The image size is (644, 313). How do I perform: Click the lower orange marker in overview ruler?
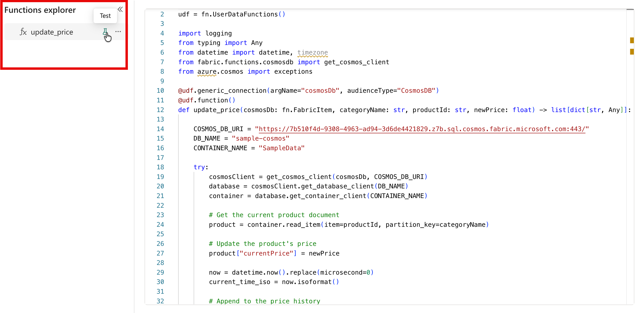click(632, 52)
